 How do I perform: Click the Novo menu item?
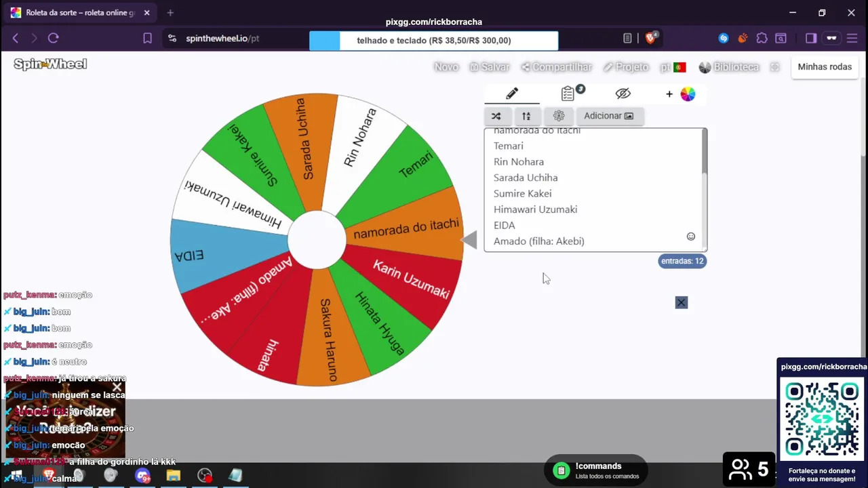point(446,67)
